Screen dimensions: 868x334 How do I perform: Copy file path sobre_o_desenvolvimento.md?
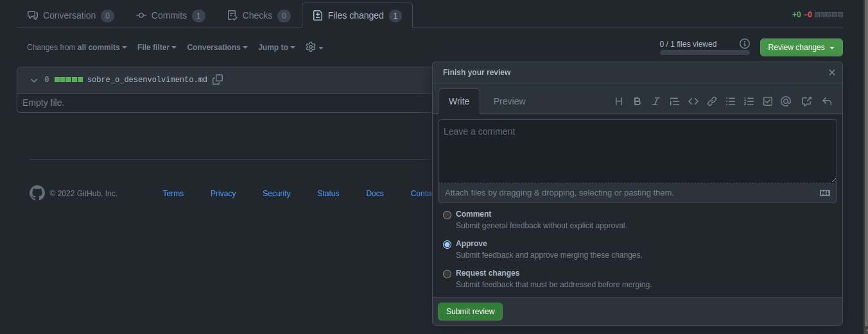(218, 79)
